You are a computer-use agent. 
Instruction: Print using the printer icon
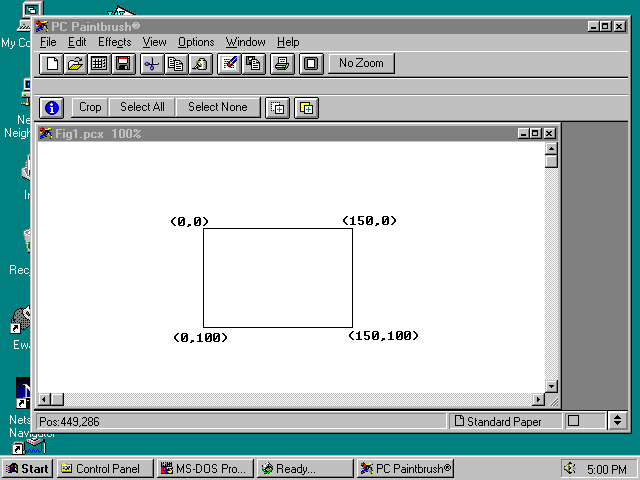coord(282,64)
